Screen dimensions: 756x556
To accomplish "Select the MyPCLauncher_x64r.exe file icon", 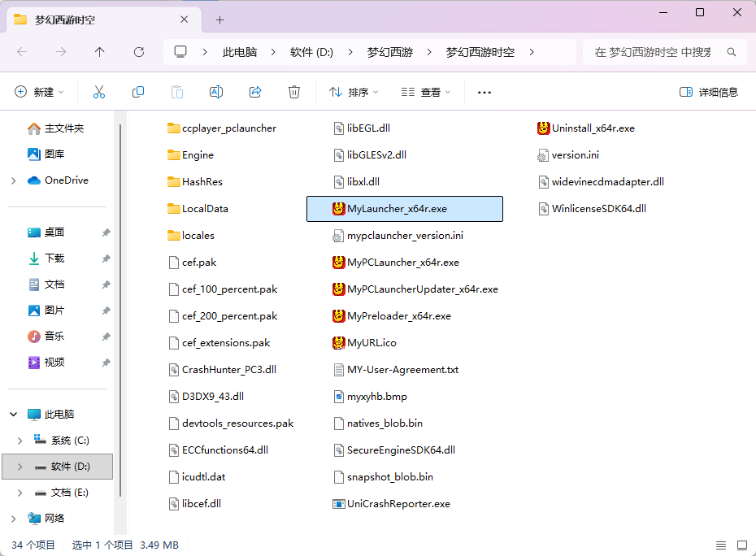I will [x=338, y=263].
